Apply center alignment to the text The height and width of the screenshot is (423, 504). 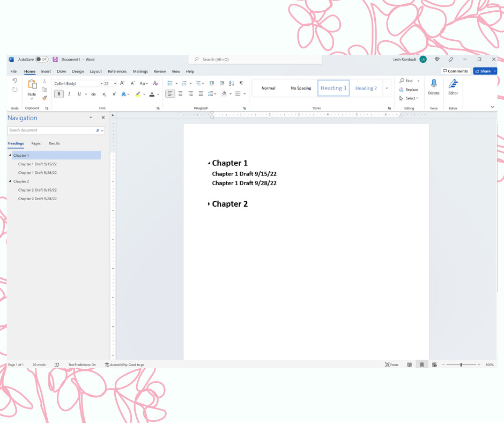(180, 94)
